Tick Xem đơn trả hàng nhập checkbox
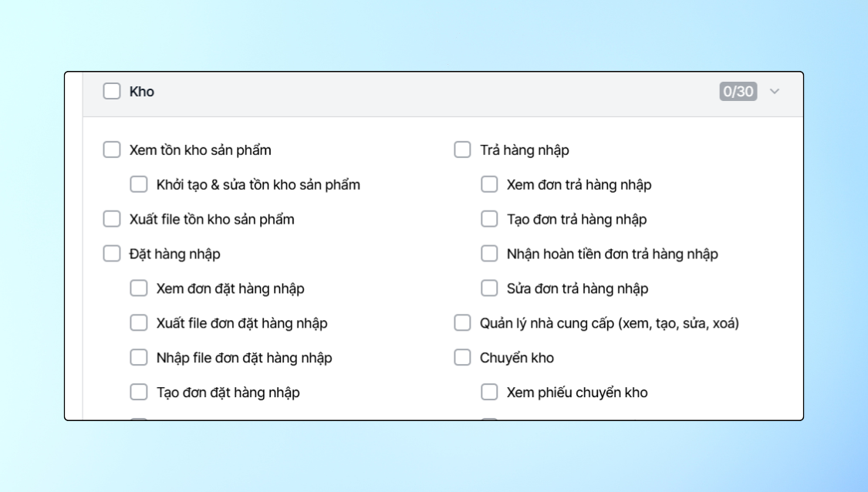 (489, 184)
